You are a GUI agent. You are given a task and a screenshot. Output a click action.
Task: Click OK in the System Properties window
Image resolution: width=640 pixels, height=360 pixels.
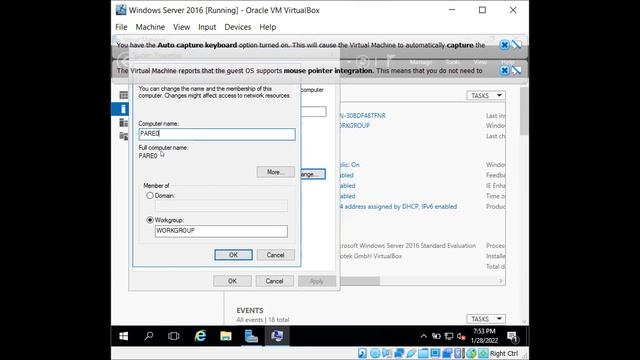(x=232, y=281)
